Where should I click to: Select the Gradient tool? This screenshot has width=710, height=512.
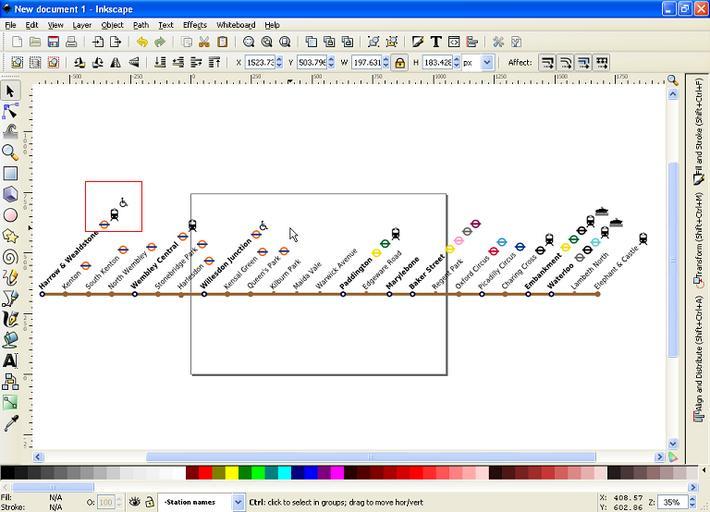10,402
